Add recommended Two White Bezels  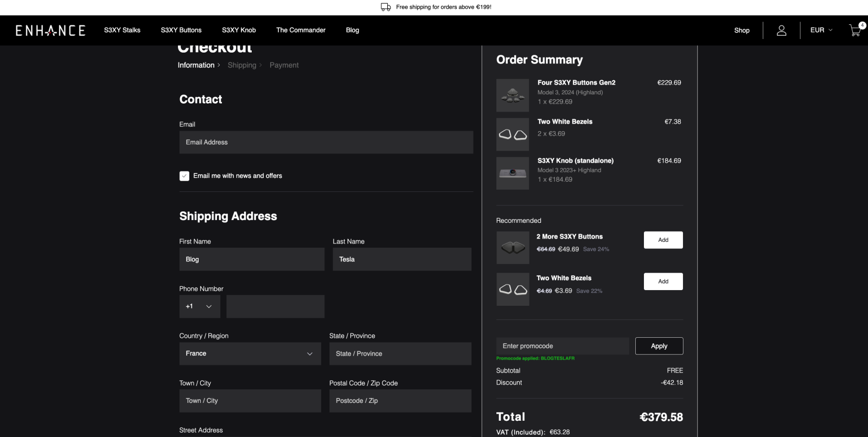tap(663, 281)
